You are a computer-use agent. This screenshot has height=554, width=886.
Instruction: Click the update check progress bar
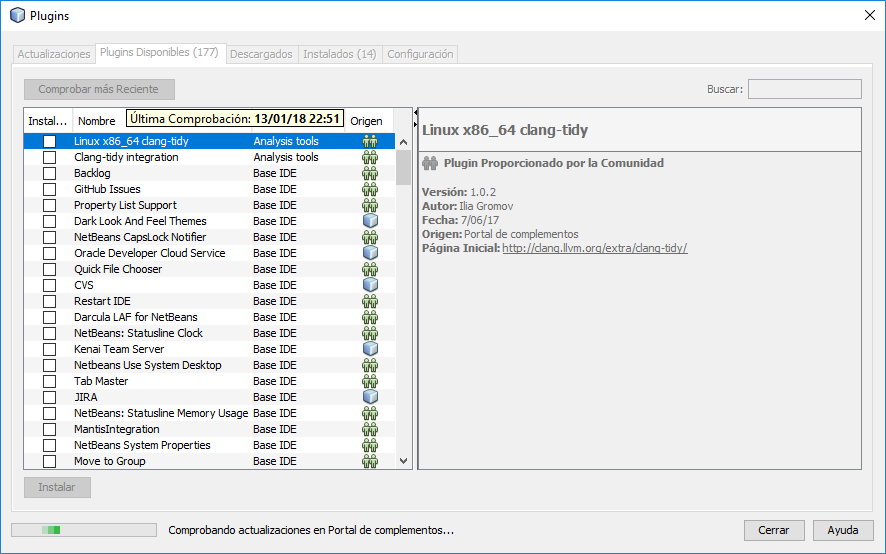click(83, 530)
